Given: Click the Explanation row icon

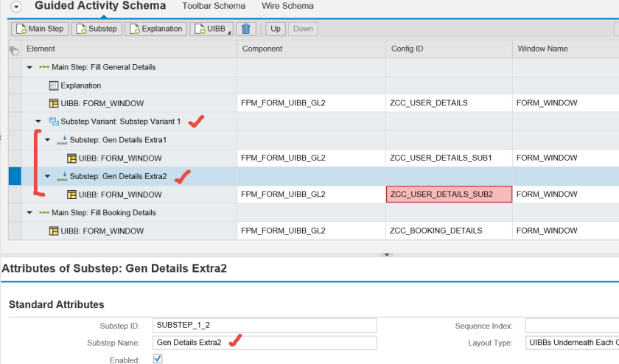Looking at the screenshot, I should [x=54, y=85].
